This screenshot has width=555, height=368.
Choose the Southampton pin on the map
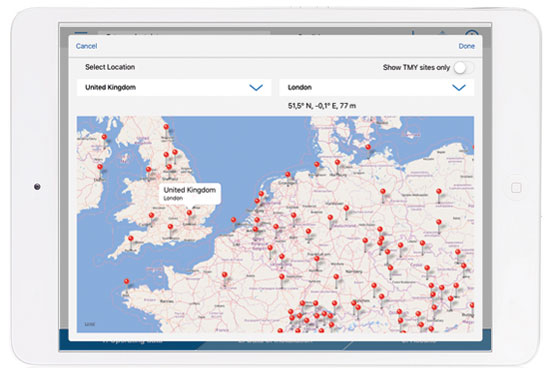point(170,227)
